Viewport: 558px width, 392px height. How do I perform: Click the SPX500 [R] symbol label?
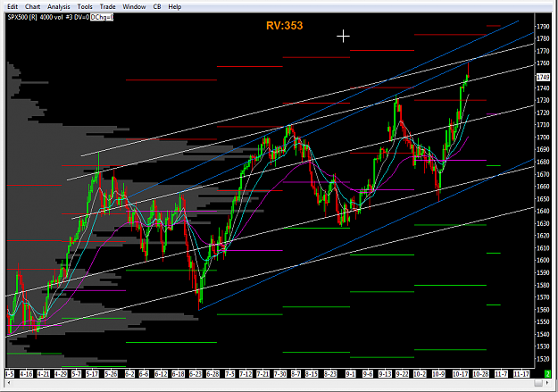[x=22, y=17]
